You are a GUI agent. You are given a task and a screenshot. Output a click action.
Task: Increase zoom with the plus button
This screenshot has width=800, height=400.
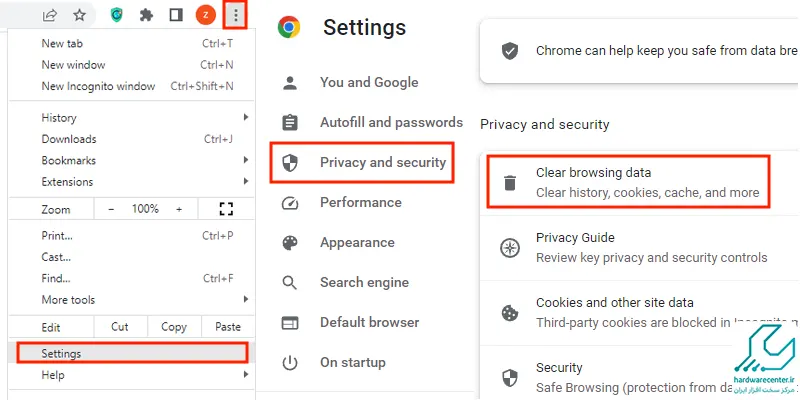click(179, 209)
